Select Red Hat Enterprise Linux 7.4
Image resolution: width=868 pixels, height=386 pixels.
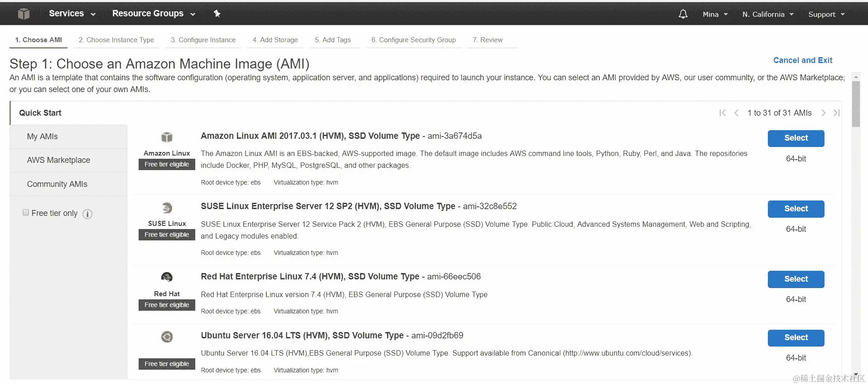[796, 279]
